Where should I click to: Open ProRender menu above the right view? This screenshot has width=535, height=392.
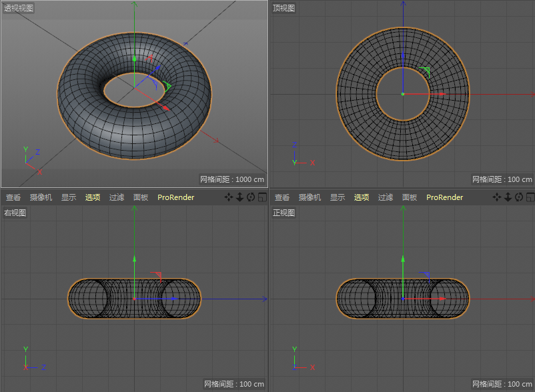[175, 197]
